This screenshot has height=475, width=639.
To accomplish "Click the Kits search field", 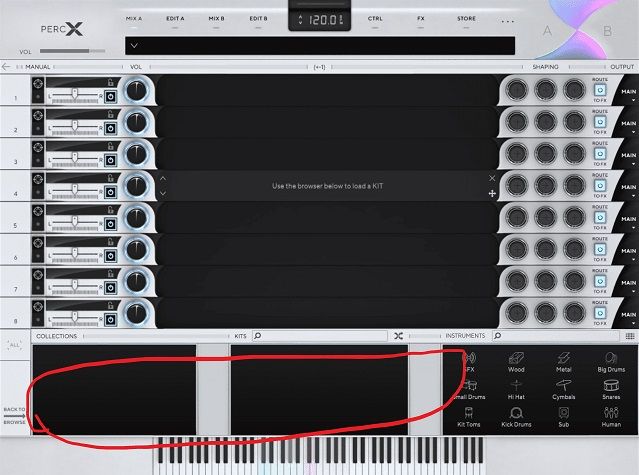I will [x=320, y=336].
